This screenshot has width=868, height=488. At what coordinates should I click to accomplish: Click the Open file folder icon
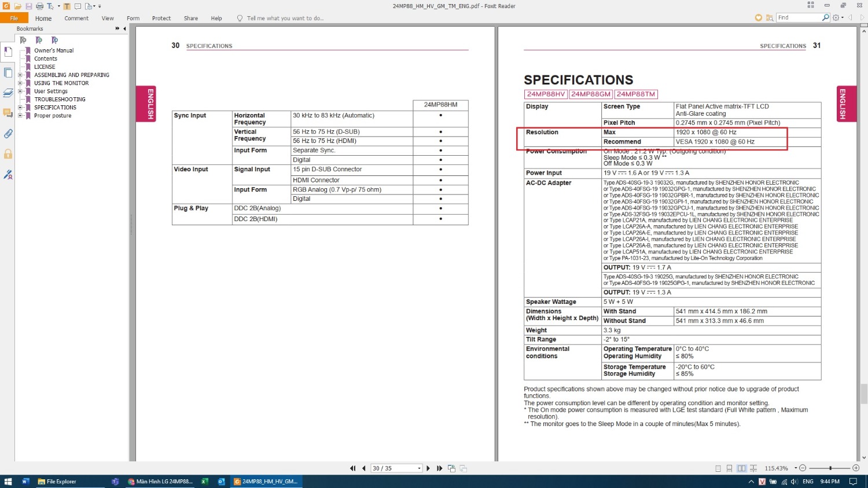18,6
